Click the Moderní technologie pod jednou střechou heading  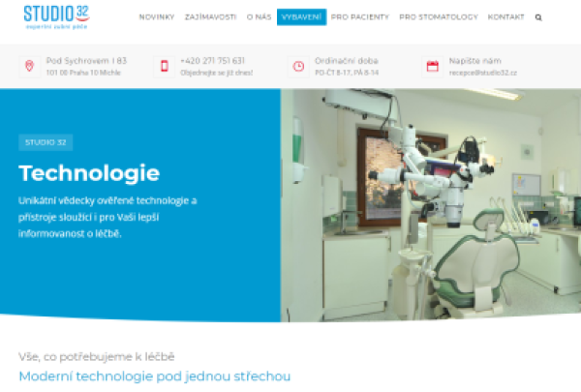click(x=155, y=377)
